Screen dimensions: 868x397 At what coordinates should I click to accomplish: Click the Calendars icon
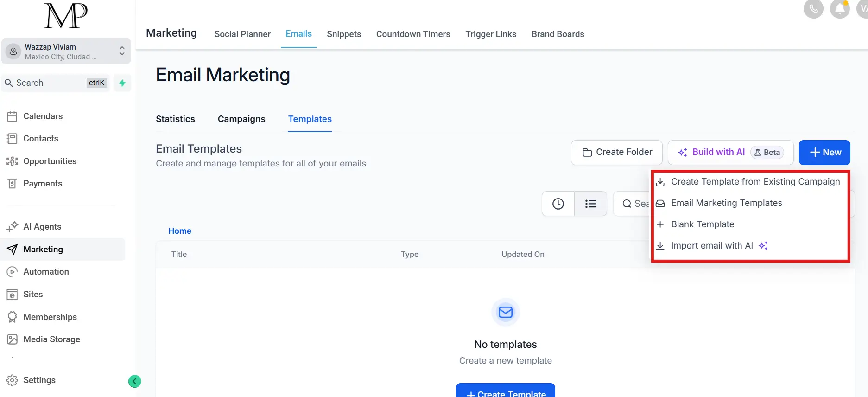pyautogui.click(x=12, y=116)
